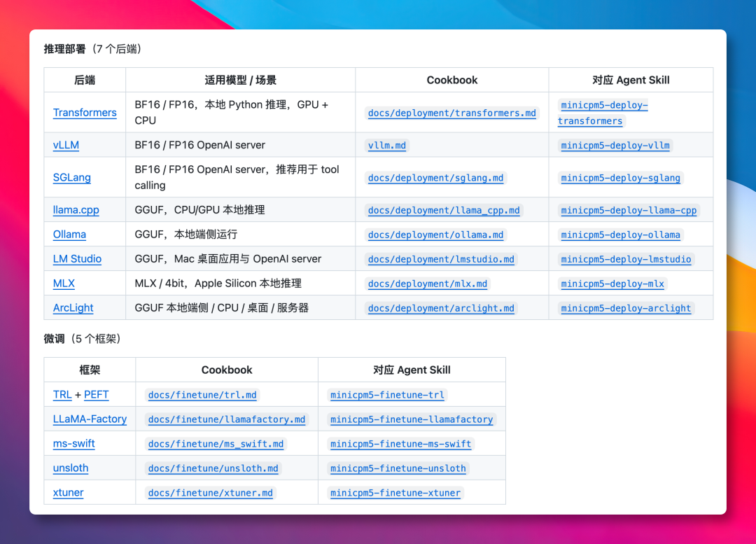
Task: Click the '适用模型 / 场景' column header
Action: point(240,80)
